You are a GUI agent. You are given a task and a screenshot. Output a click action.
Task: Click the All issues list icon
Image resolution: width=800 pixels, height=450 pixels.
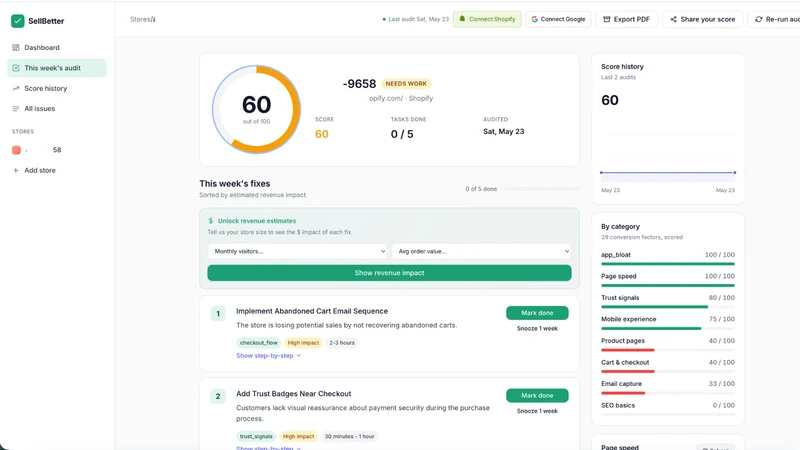[x=16, y=109]
